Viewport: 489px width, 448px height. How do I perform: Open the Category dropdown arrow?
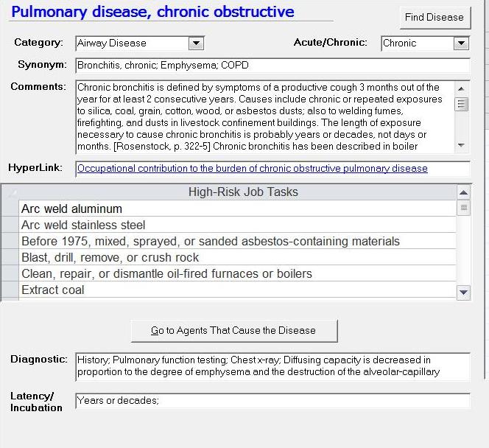coord(196,43)
